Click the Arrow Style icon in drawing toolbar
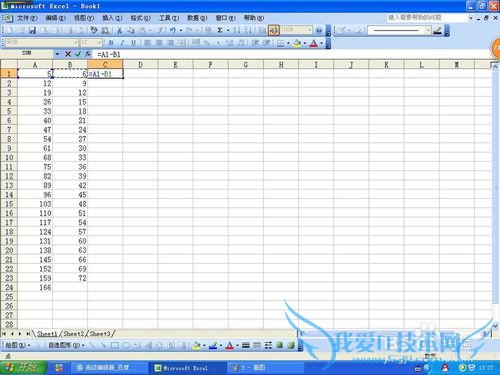 pos(268,345)
